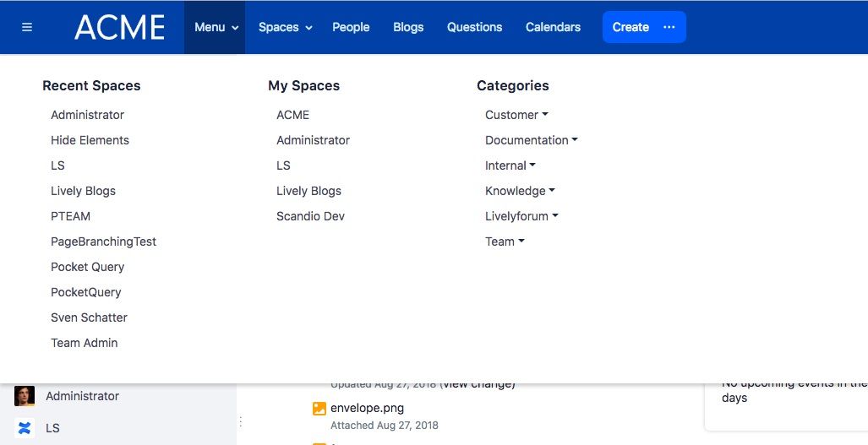The height and width of the screenshot is (445, 868).
Task: Select Administrator in the sidebar list
Action: pyautogui.click(x=83, y=396)
